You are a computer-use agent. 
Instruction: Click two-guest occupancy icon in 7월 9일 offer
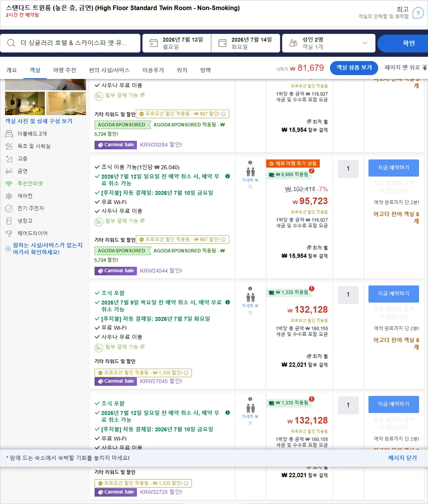pyautogui.click(x=251, y=297)
